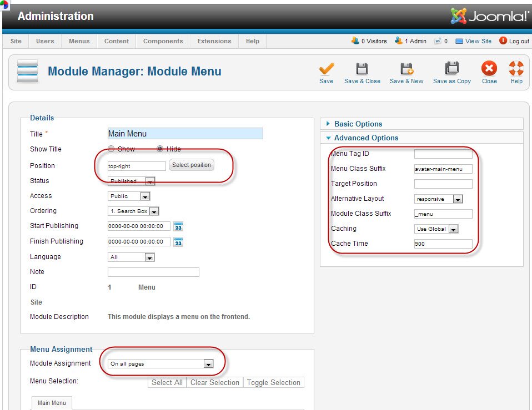Click the Toggle Selection button
This screenshot has width=532, height=410.
point(273,382)
